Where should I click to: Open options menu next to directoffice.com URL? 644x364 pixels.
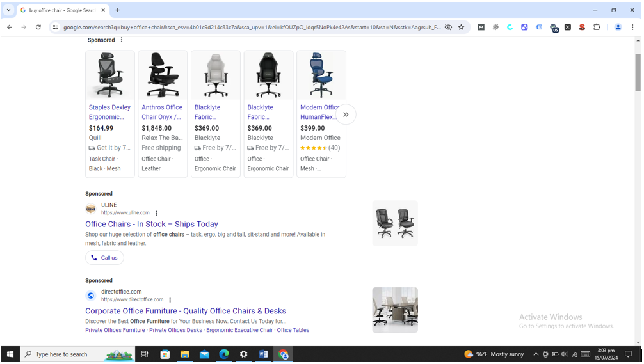click(170, 300)
